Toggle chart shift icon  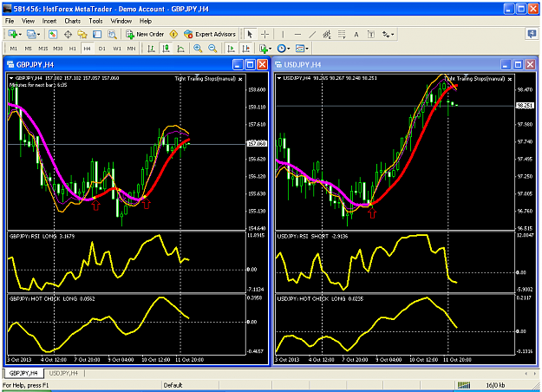pos(245,49)
